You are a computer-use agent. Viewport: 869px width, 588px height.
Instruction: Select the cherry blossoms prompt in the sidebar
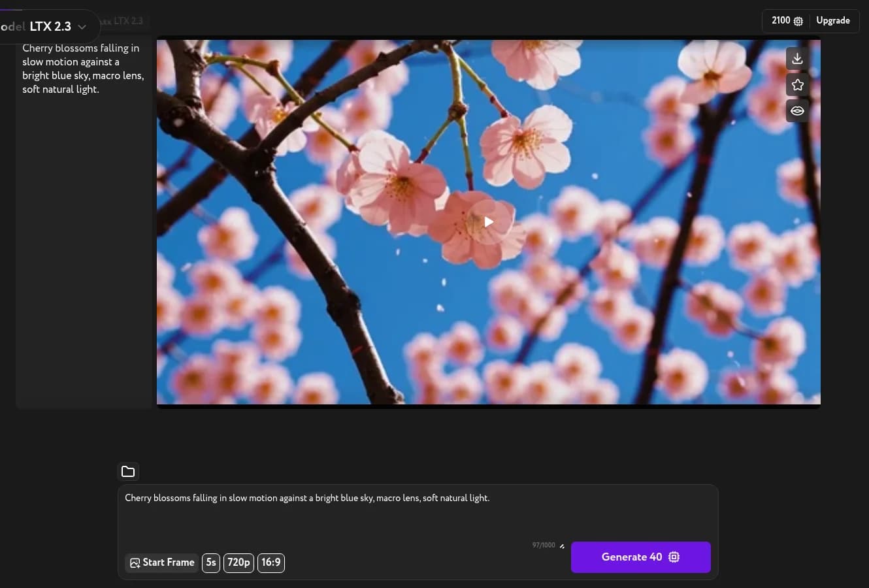(84, 69)
